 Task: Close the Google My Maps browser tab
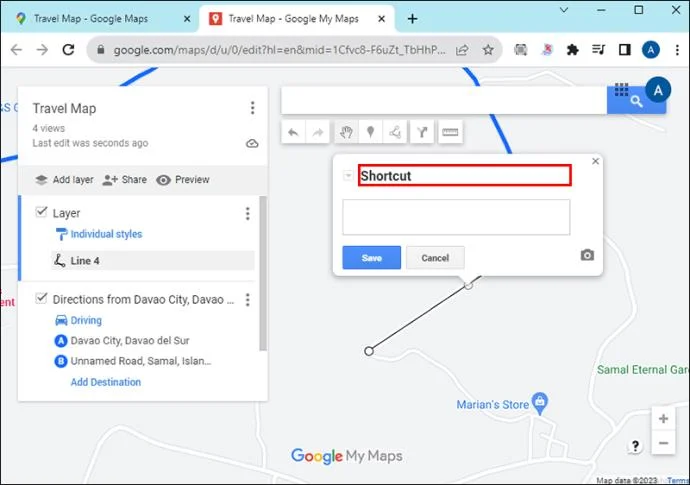click(382, 19)
